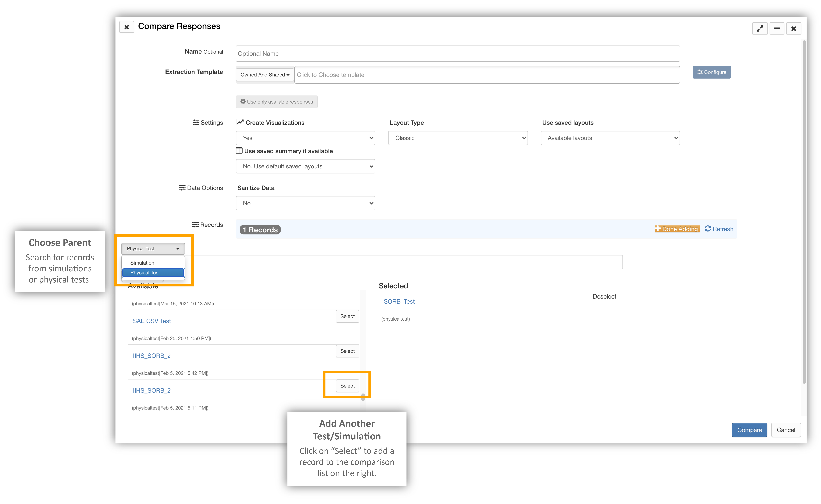Select IIHS_SORB_2 record dated Feb 5 5:11 PM
This screenshot has height=504, width=821.
(347, 386)
